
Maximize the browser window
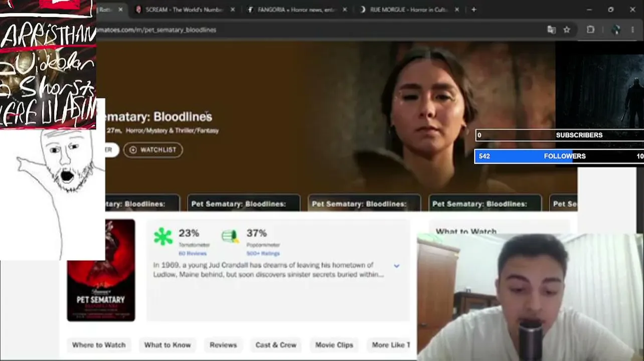(610, 10)
